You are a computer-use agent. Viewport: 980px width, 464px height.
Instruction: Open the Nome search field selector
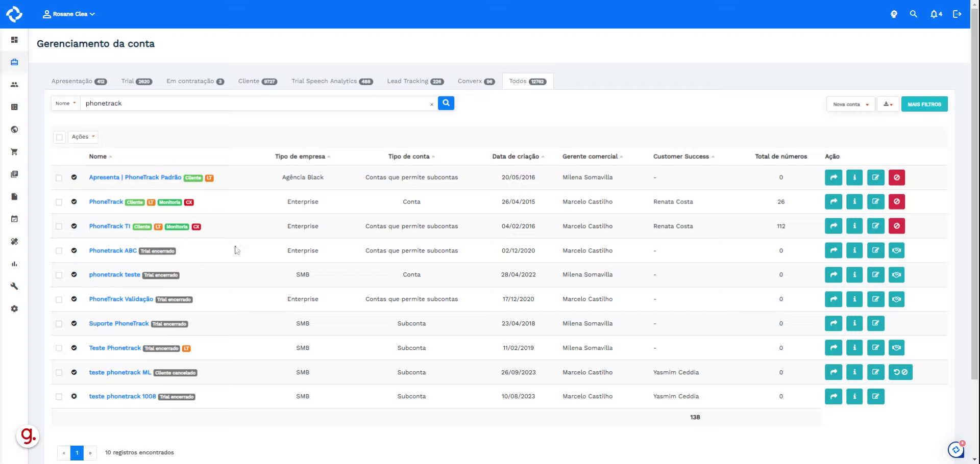point(66,104)
